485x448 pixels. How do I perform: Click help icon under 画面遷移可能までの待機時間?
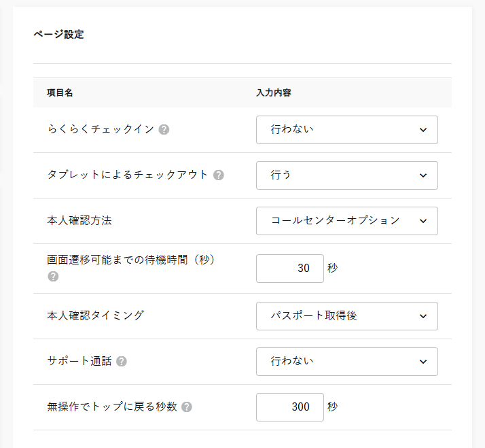tap(53, 277)
